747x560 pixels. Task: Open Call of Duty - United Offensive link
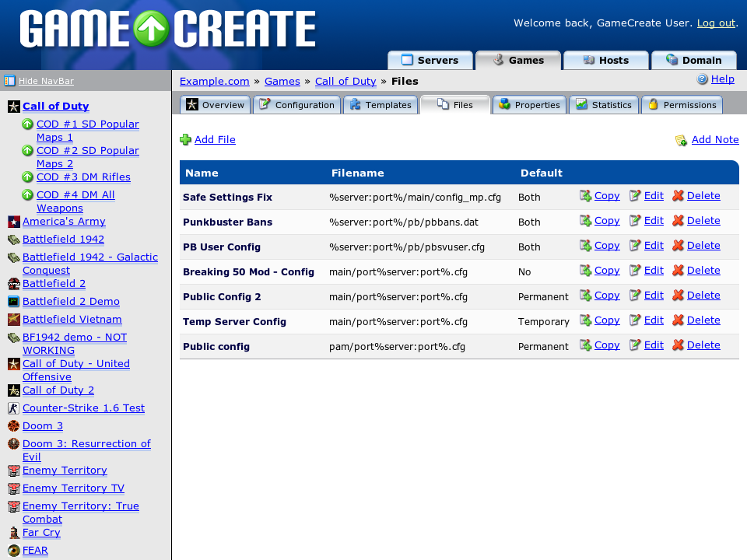tap(75, 370)
